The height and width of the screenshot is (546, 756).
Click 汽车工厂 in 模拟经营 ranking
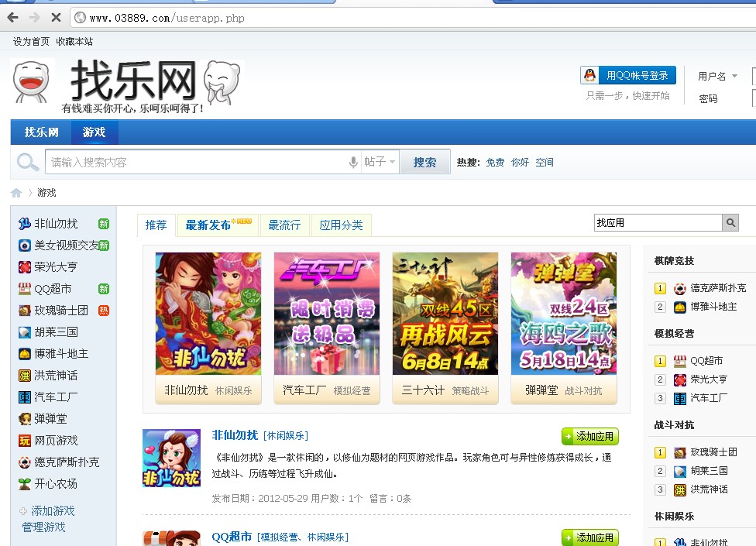[x=709, y=397]
